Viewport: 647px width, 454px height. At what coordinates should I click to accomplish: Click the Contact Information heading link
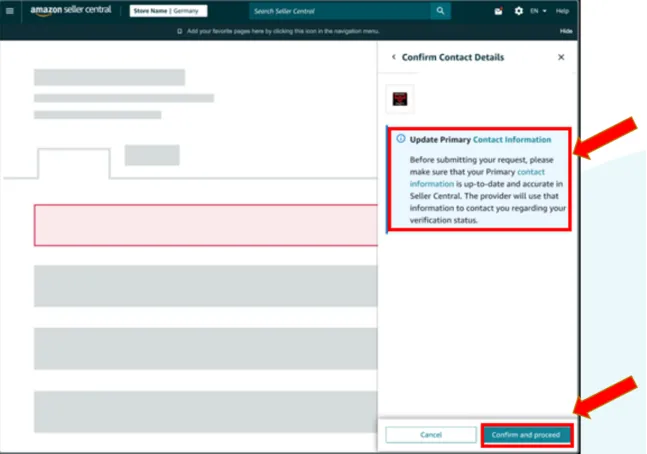pos(512,140)
